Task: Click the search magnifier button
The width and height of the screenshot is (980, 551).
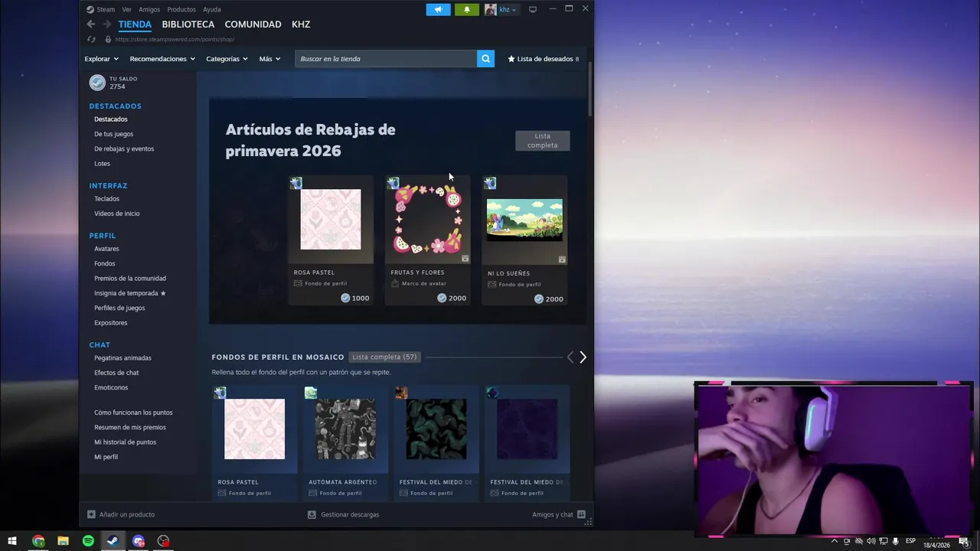Action: [485, 59]
